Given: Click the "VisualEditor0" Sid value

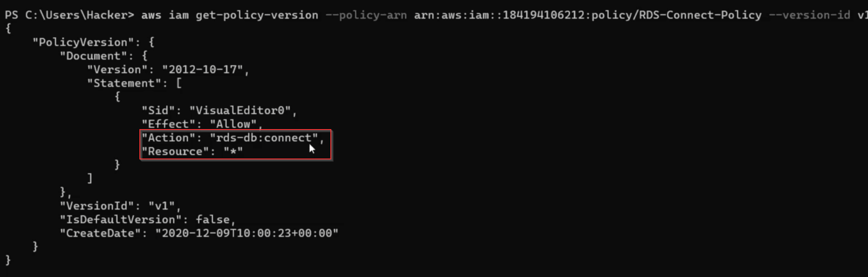Looking at the screenshot, I should click(240, 111).
